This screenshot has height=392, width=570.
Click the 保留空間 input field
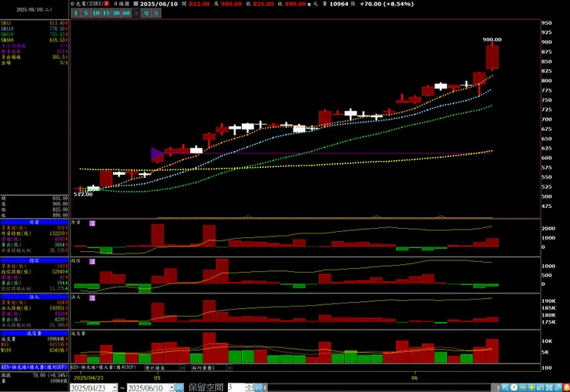[x=236, y=387]
